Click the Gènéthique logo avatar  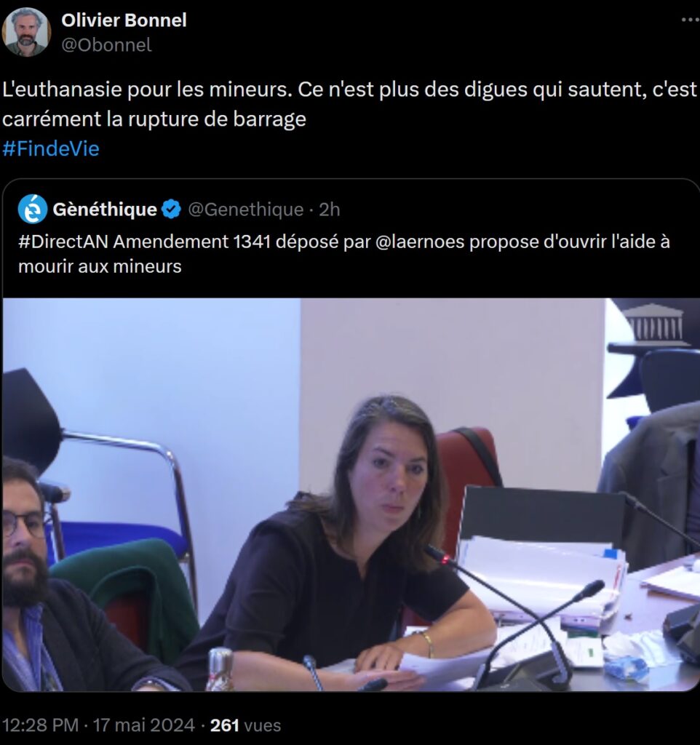pyautogui.click(x=33, y=209)
